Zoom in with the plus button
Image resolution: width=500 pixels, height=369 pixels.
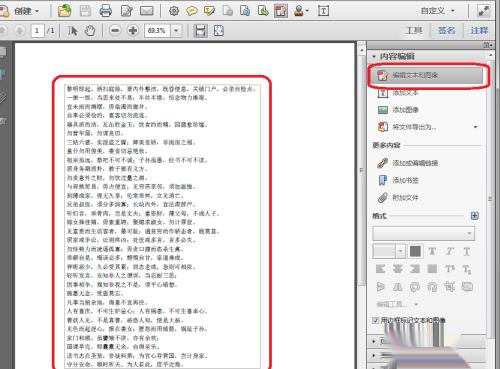pyautogui.click(x=133, y=31)
